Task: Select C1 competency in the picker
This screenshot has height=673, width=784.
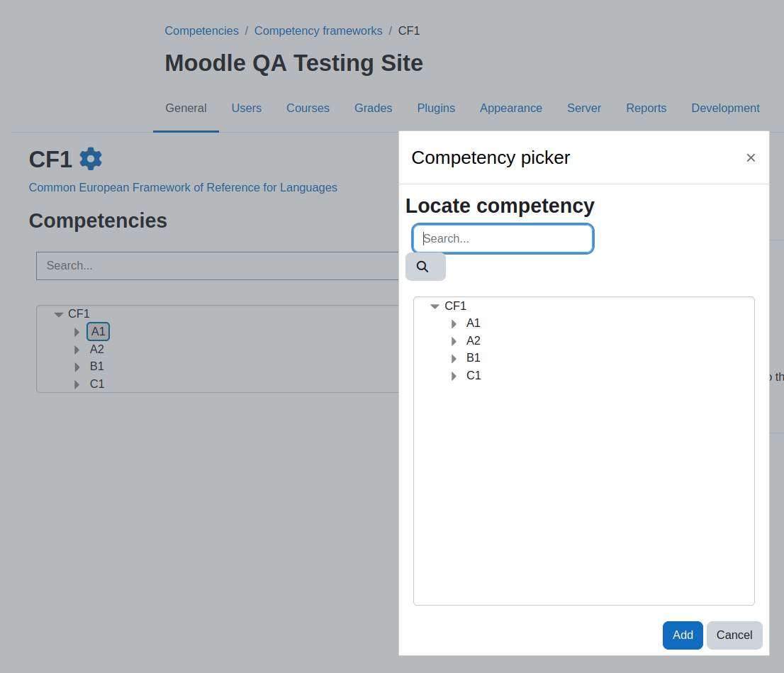Action: tap(474, 376)
